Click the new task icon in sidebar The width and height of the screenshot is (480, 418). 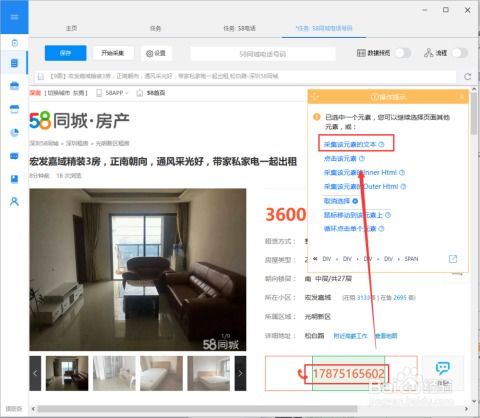pos(14,43)
